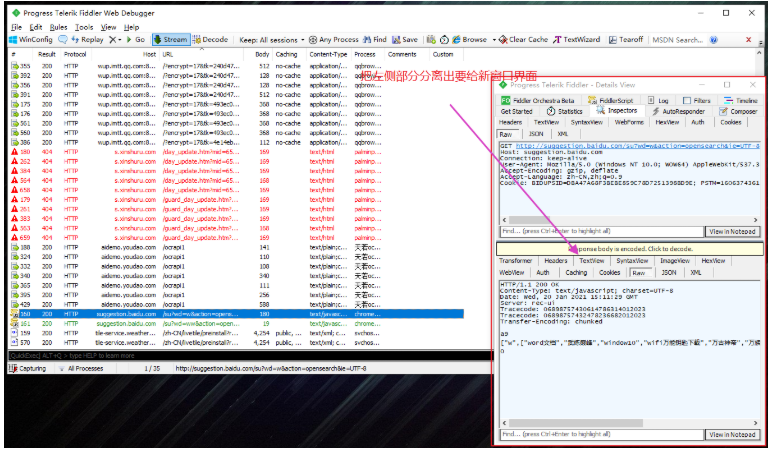Open WinConfig from the toolbar
769x449 pixels.
point(31,40)
